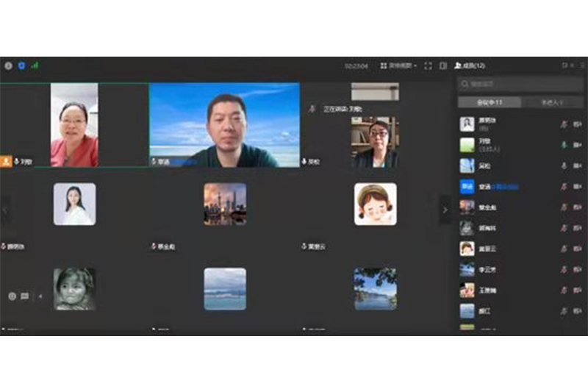This screenshot has width=588, height=392.
Task: Select the video tile of woman by bookshelf
Action: click(x=375, y=142)
